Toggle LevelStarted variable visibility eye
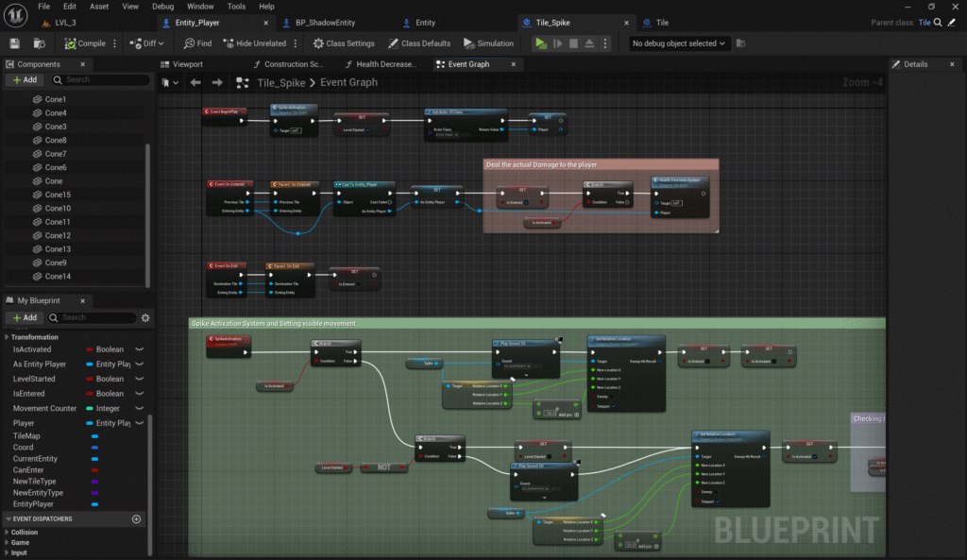The image size is (967, 560). click(x=140, y=379)
